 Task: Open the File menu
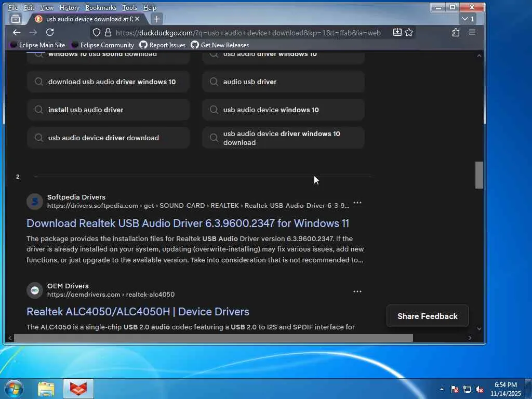[x=13, y=7]
